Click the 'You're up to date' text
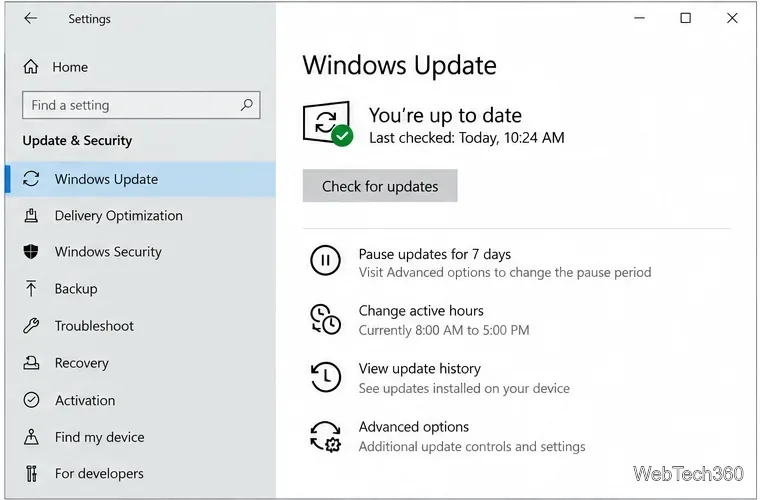The image size is (760, 500). coord(445,115)
